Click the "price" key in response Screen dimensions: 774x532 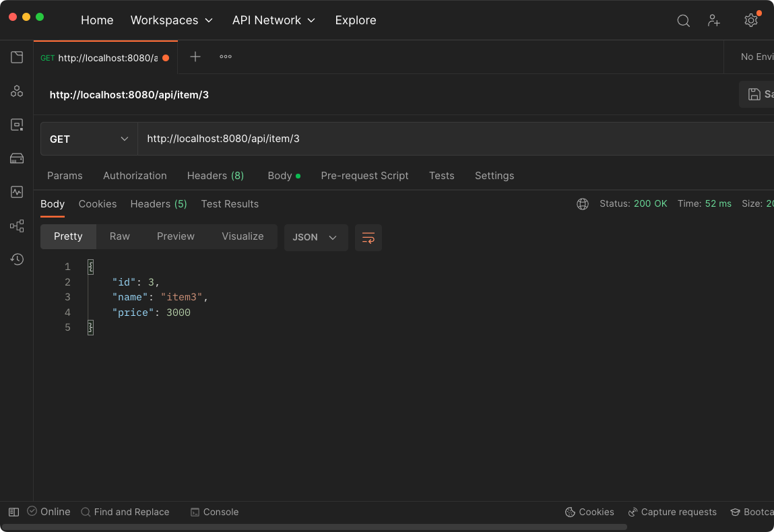[133, 312]
